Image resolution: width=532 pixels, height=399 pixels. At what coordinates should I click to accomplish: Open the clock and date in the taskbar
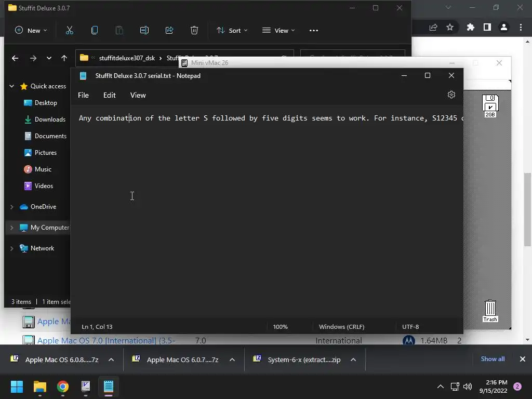tap(494, 387)
